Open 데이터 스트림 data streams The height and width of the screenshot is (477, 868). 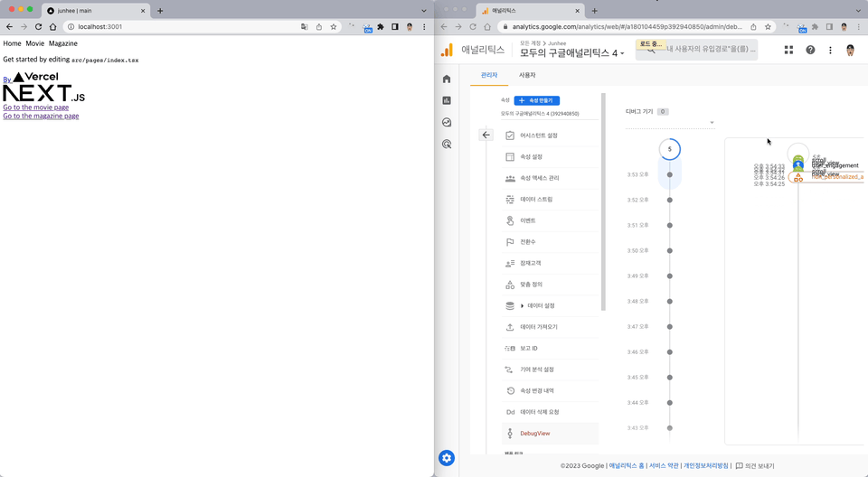[551, 200]
